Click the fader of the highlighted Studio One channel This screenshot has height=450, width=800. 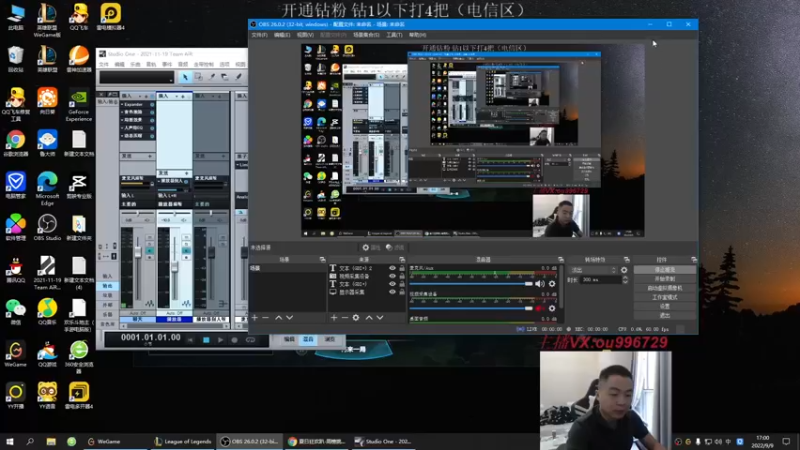point(174,266)
